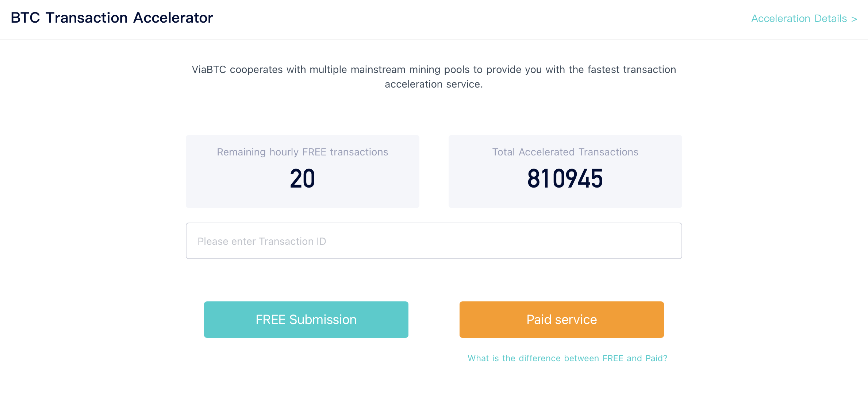The width and height of the screenshot is (868, 397).
Task: Focus the Transaction ID input field
Action: click(434, 241)
